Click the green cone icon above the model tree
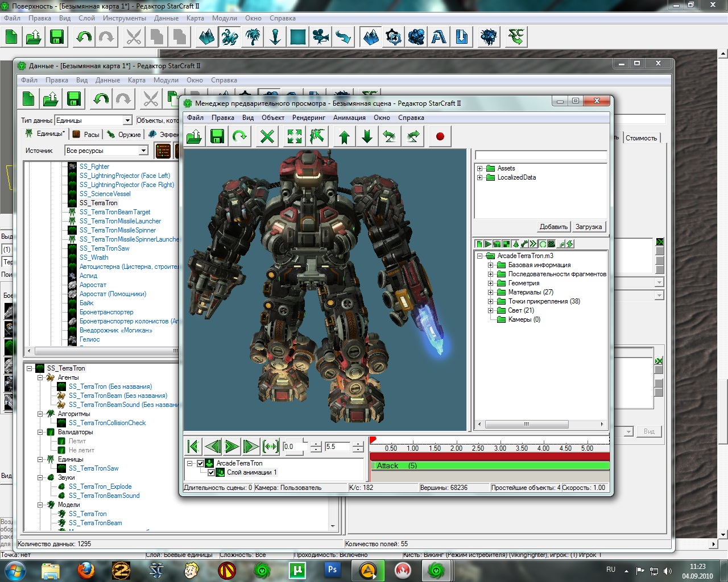 pyautogui.click(x=515, y=244)
